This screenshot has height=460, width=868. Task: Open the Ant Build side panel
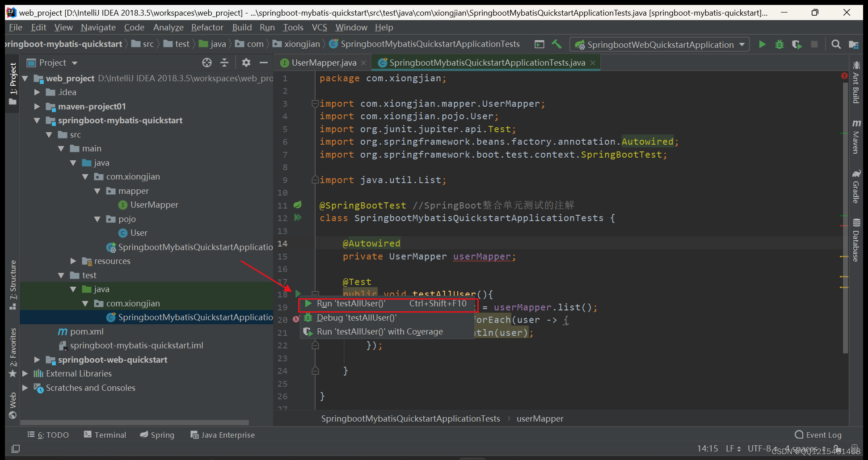[x=855, y=83]
